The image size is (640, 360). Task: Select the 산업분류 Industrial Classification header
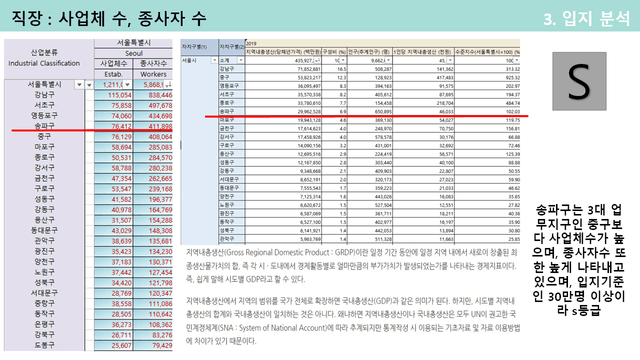(x=49, y=58)
